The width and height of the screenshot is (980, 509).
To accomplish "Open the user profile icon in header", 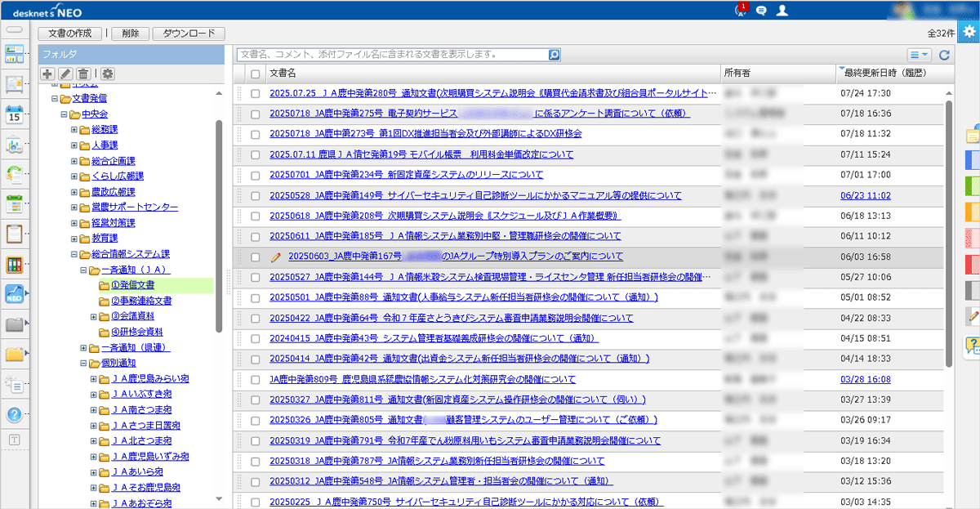I will (782, 11).
